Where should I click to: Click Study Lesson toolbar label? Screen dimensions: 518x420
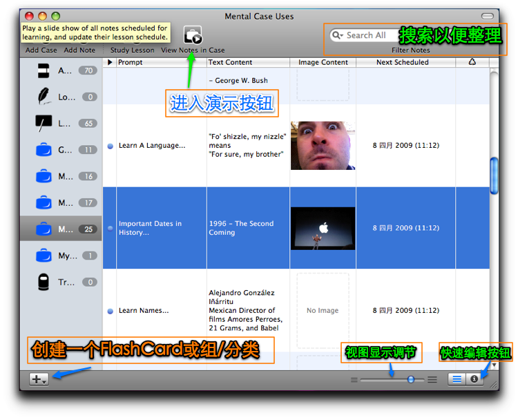[x=132, y=50]
